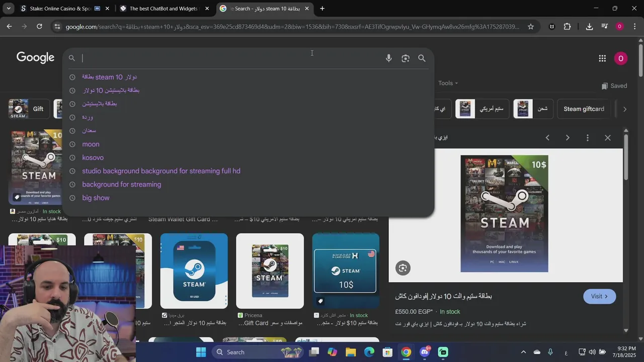This screenshot has height=362, width=644.
Task: Open the Windows Start menu
Action: coord(201,352)
